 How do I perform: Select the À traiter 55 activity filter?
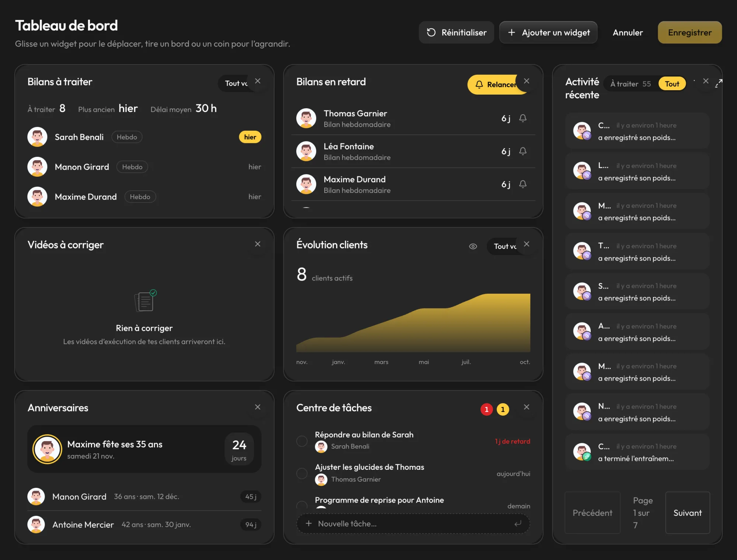(x=631, y=84)
